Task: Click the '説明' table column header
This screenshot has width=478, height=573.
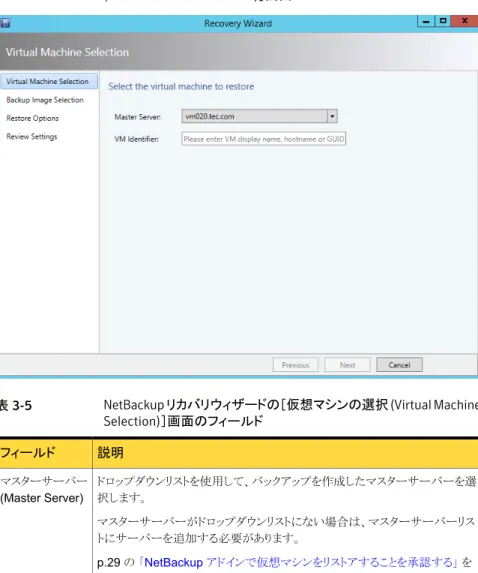Action: coord(285,453)
